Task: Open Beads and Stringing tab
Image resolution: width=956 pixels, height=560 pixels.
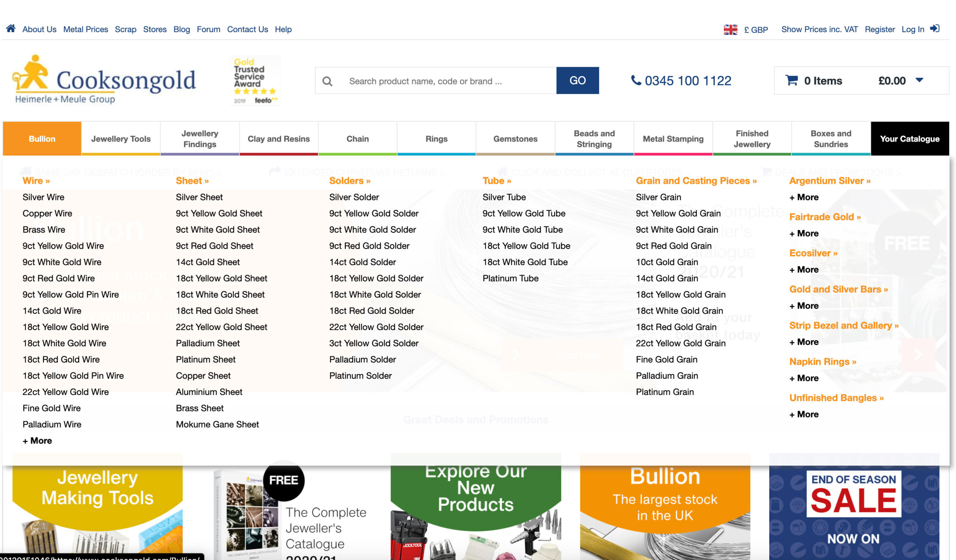Action: coord(595,139)
